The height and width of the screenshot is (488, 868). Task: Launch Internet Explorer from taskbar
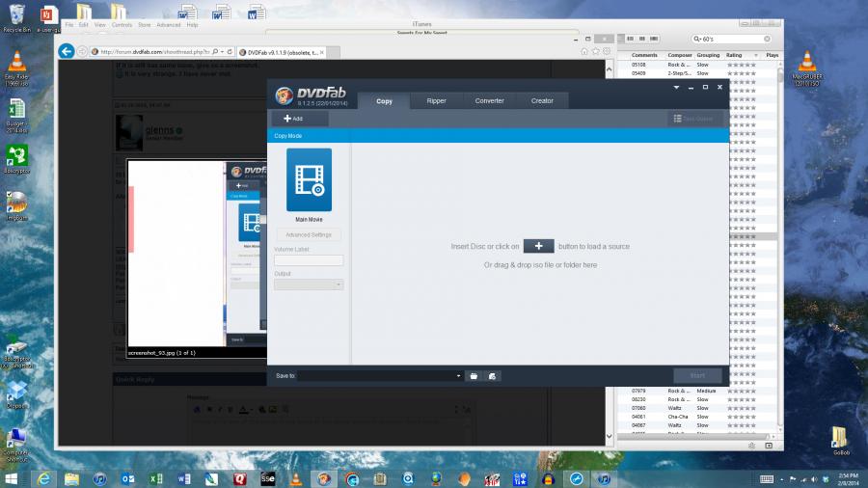click(x=43, y=478)
